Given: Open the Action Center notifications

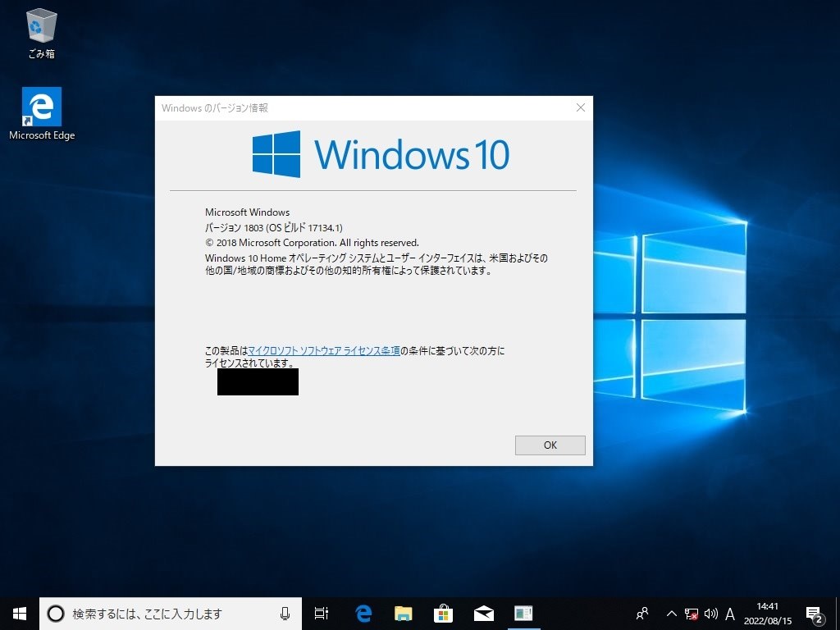Looking at the screenshot, I should click(x=815, y=614).
